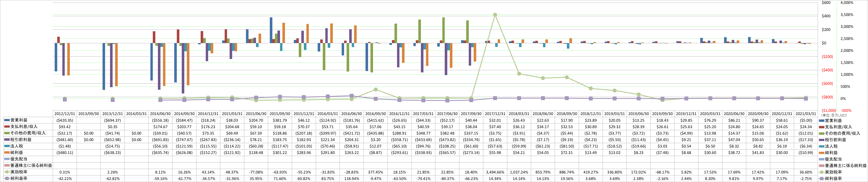Select the ($121.59) corporate tax cell

(184, 146)
